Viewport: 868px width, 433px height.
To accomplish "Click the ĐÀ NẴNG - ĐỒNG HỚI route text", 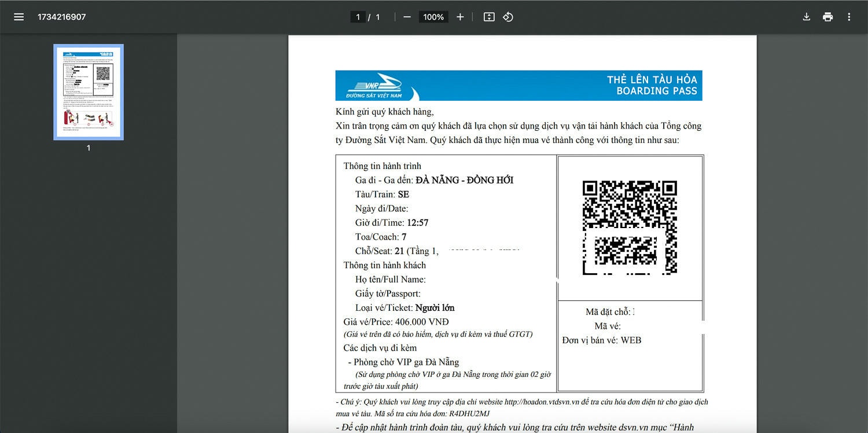I will pyautogui.click(x=464, y=180).
